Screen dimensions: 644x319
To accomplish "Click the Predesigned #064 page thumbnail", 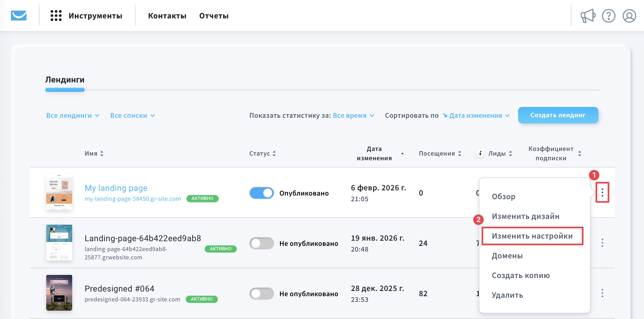I will click(x=59, y=293).
